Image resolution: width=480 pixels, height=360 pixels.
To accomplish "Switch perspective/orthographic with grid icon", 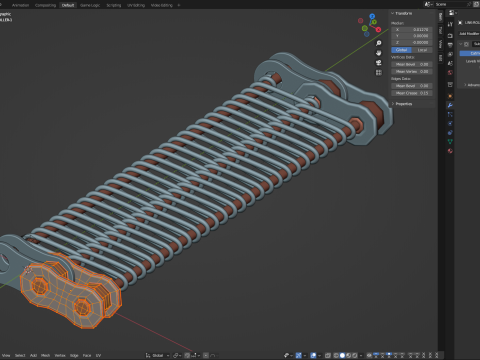I will tap(379, 72).
